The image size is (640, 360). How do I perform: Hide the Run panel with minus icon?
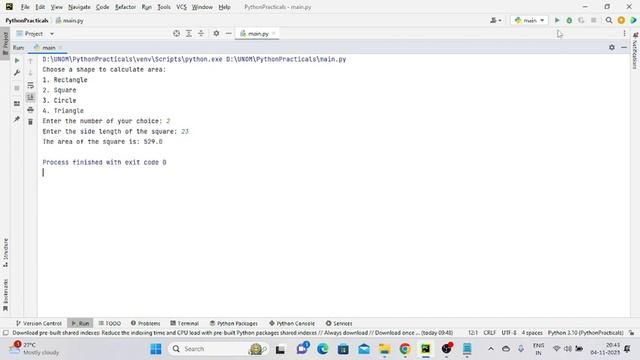624,47
